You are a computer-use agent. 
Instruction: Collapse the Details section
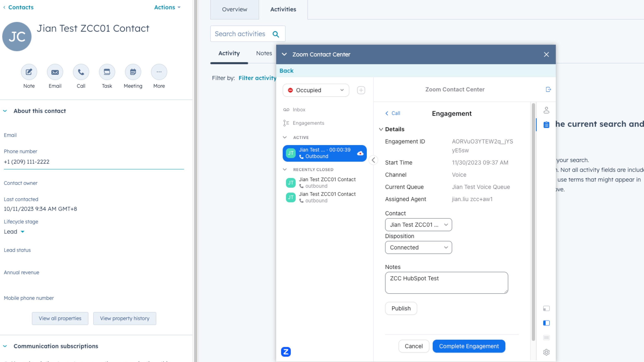[x=381, y=129]
